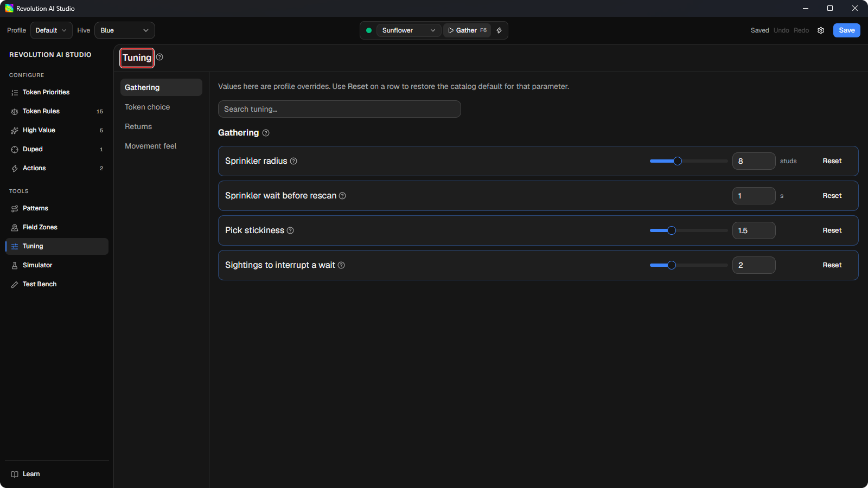Click the Revolution AI Studio app logo

(x=9, y=8)
